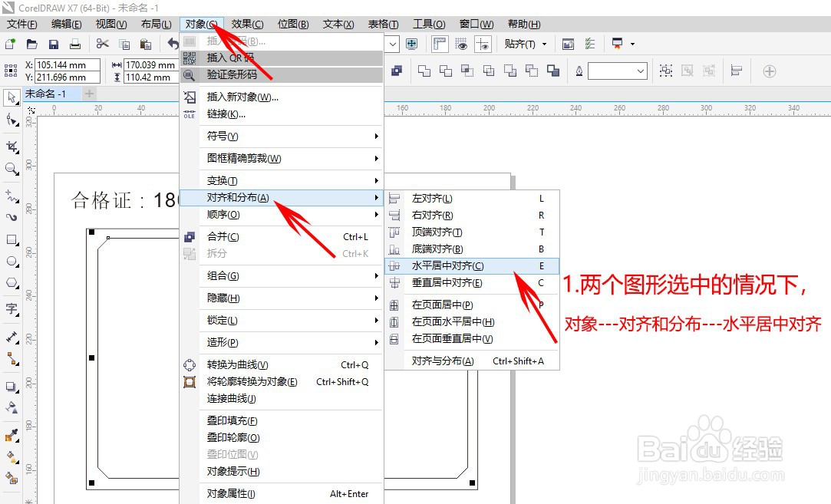
Task: Toggle the Show Rulers button
Action: (x=440, y=44)
